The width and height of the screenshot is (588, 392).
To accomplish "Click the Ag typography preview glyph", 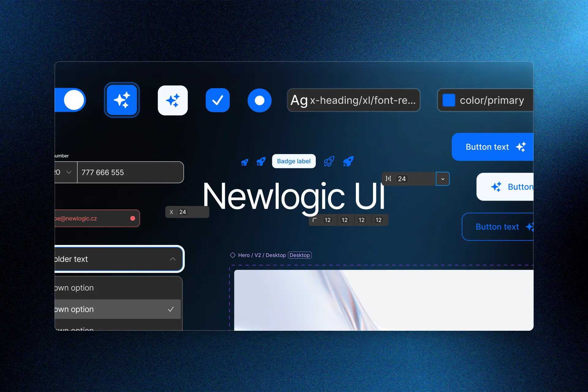I will point(299,100).
